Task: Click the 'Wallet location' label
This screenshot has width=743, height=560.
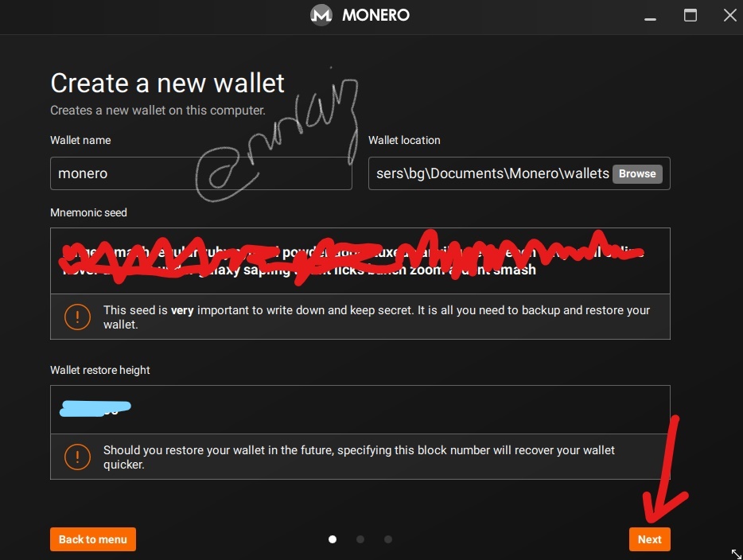Action: [x=404, y=140]
